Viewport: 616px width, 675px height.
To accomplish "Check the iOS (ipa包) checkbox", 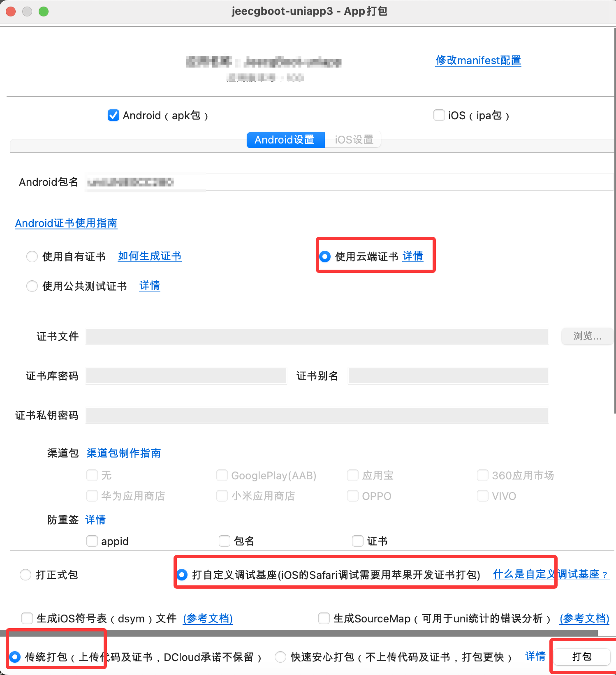I will click(x=439, y=116).
